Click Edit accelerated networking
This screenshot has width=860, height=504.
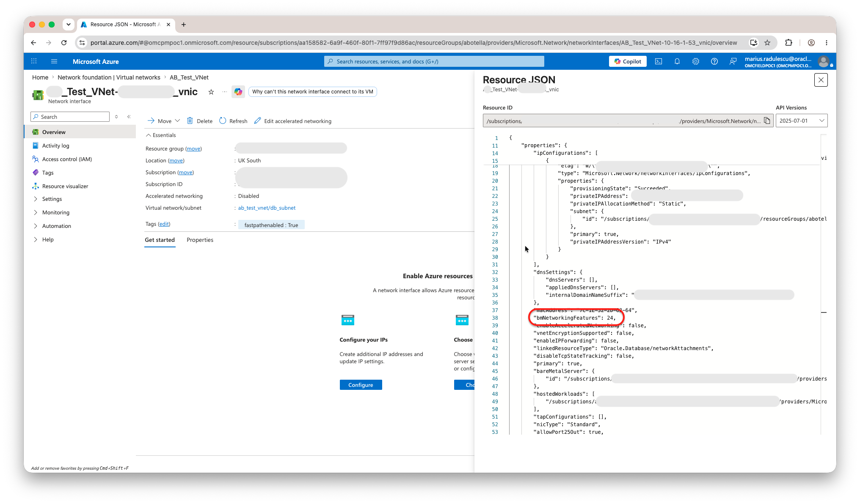293,121
